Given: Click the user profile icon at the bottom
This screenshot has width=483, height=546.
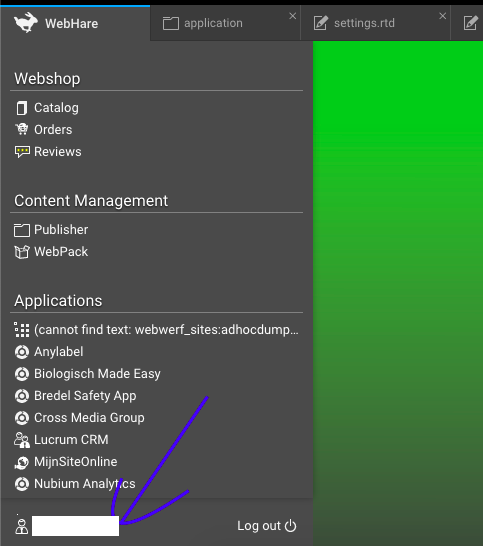Looking at the screenshot, I should tap(22, 526).
